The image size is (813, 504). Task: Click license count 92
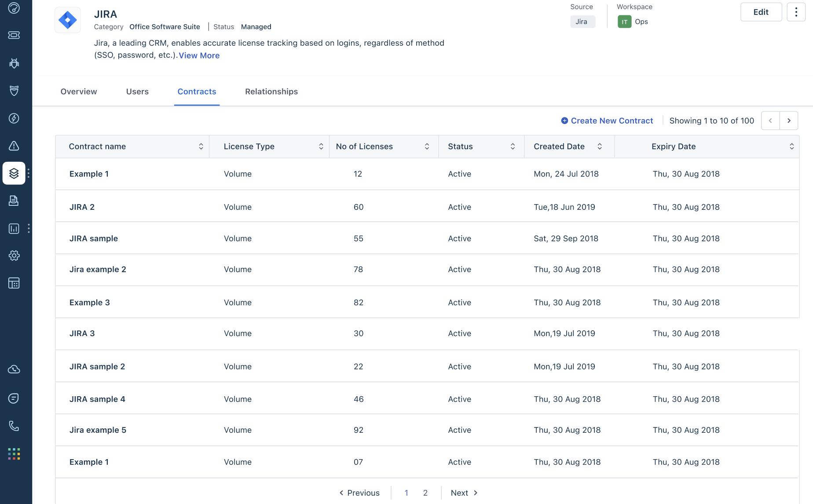coord(359,430)
